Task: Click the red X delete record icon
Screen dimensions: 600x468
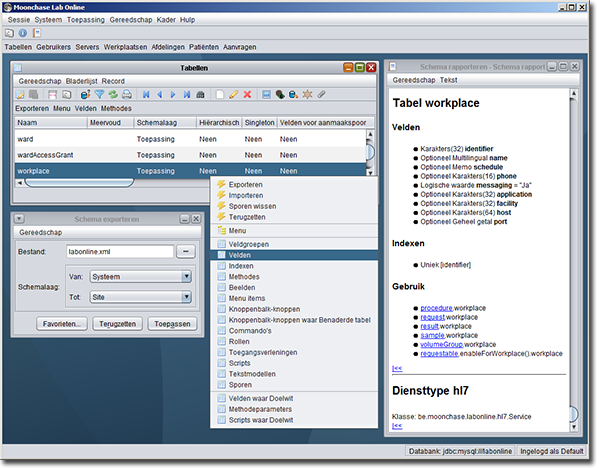Action: [x=247, y=95]
